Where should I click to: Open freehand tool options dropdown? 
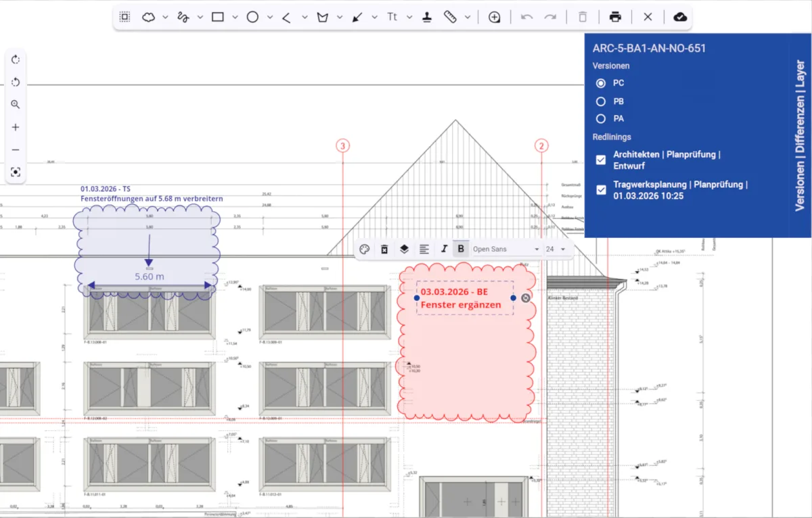[x=200, y=18]
